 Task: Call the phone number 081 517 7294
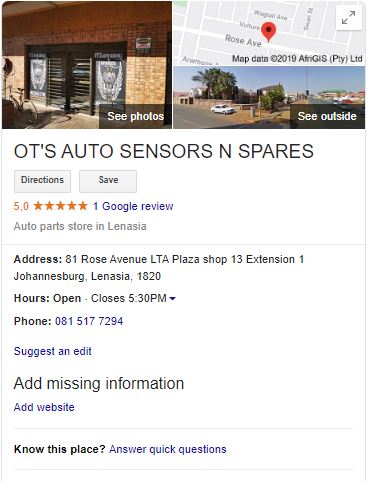click(x=89, y=321)
